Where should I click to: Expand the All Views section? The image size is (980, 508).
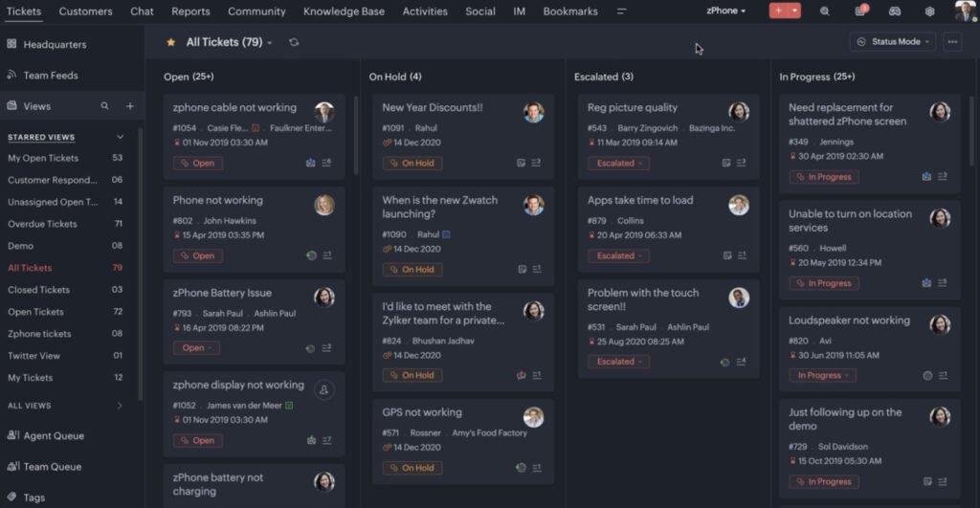tap(120, 406)
